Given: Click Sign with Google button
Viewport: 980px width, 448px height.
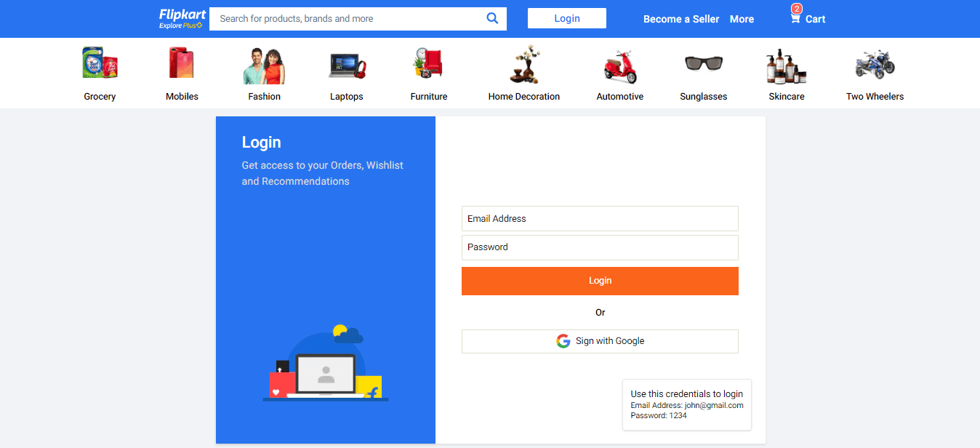Looking at the screenshot, I should tap(600, 341).
